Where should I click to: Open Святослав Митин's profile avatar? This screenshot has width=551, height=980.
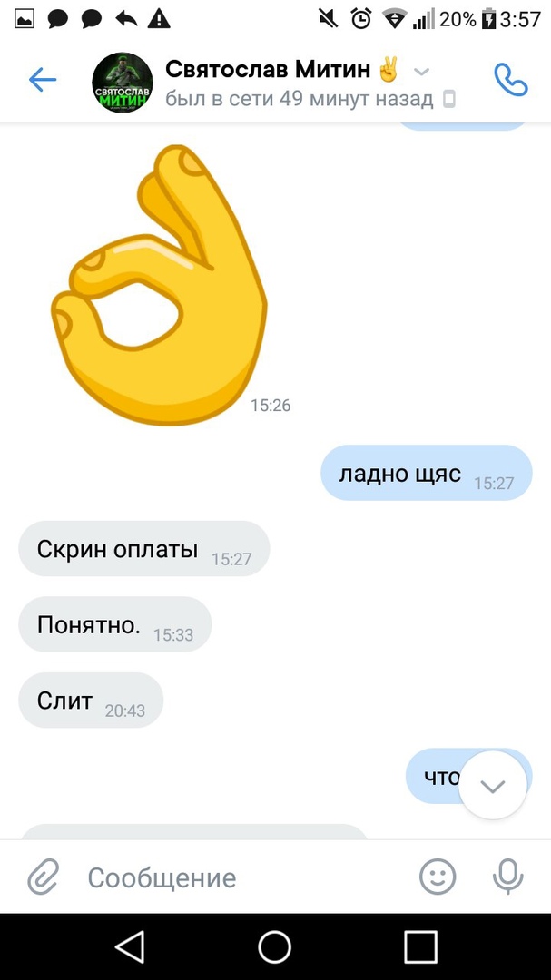[123, 83]
